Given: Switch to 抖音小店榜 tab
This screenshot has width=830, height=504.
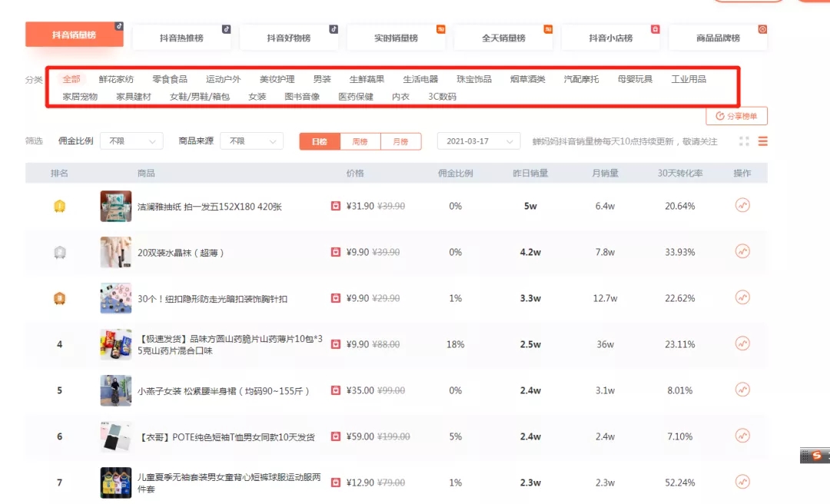Looking at the screenshot, I should tap(610, 38).
